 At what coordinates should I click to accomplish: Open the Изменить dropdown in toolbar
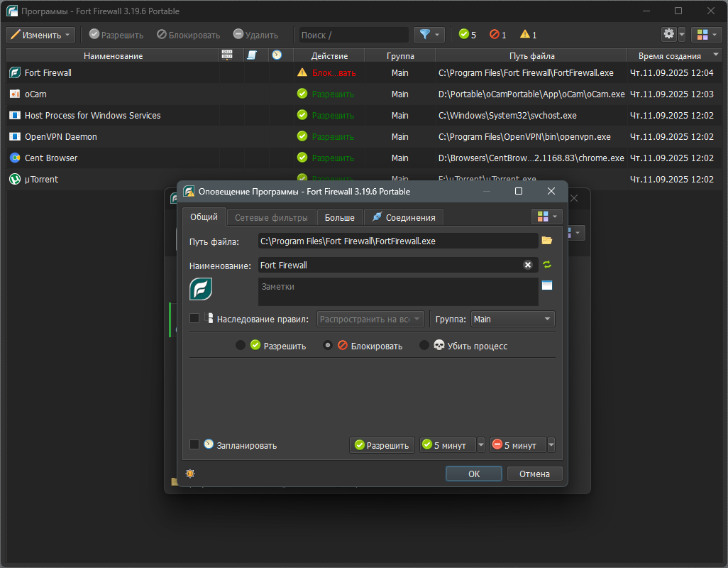[x=40, y=35]
